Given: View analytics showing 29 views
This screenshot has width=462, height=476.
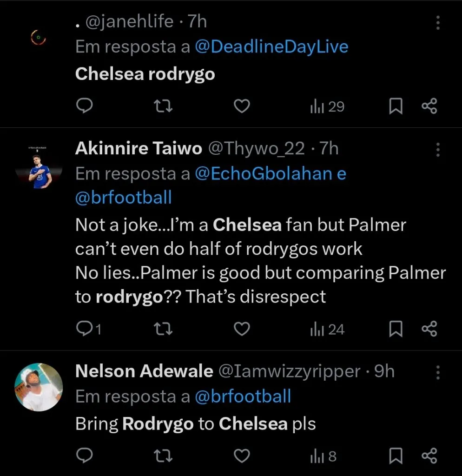Looking at the screenshot, I should pyautogui.click(x=327, y=106).
